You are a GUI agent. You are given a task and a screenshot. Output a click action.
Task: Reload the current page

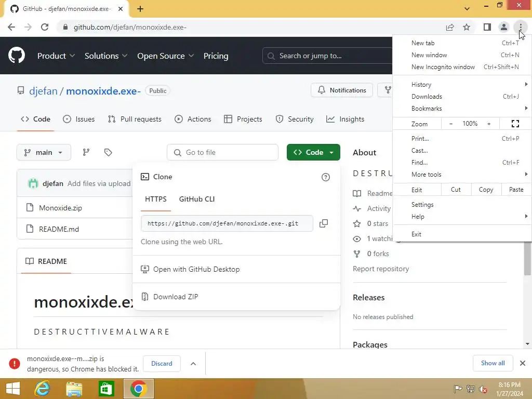pyautogui.click(x=45, y=27)
